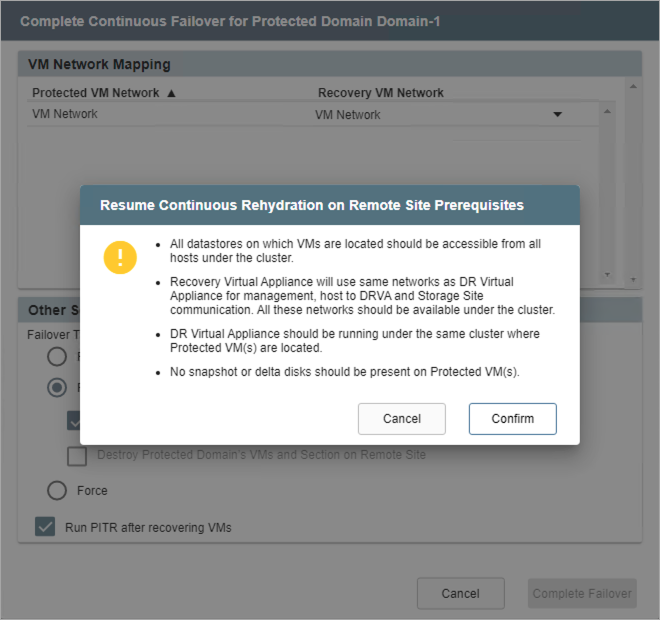Click the Complete Failover button
This screenshot has width=660, height=620.
(x=581, y=593)
